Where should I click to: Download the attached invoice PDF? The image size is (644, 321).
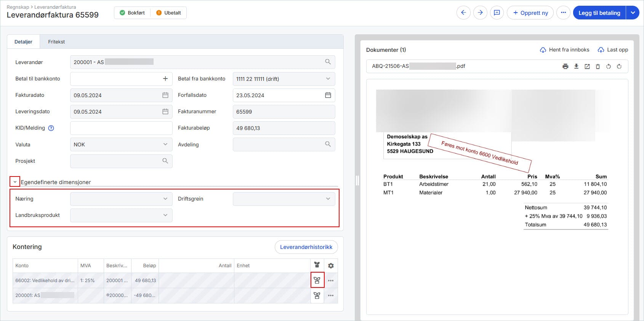(576, 66)
